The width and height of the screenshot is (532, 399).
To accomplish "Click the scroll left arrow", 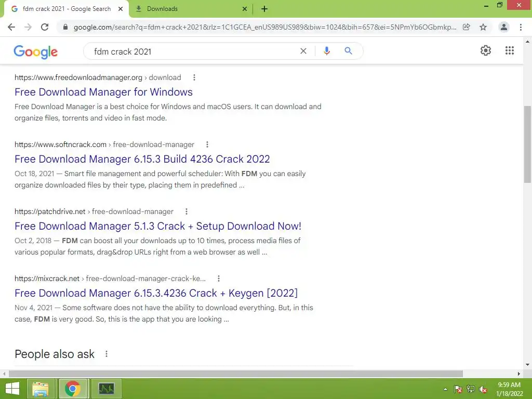I will click(4, 374).
